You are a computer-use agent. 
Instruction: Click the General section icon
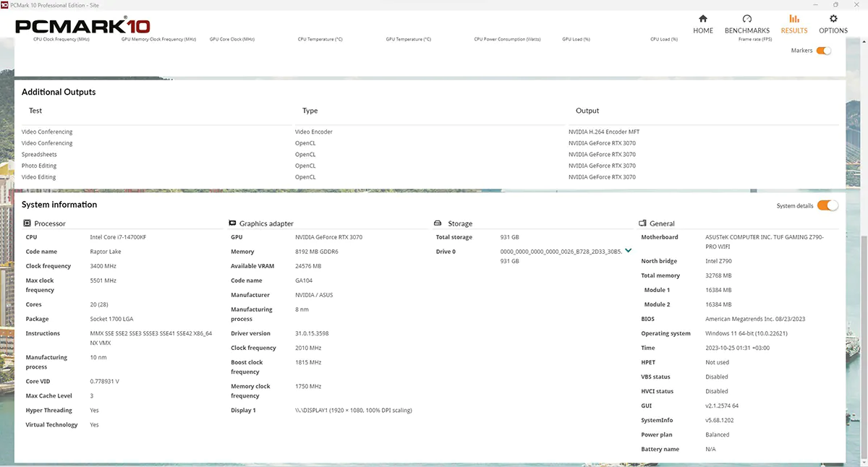click(642, 223)
